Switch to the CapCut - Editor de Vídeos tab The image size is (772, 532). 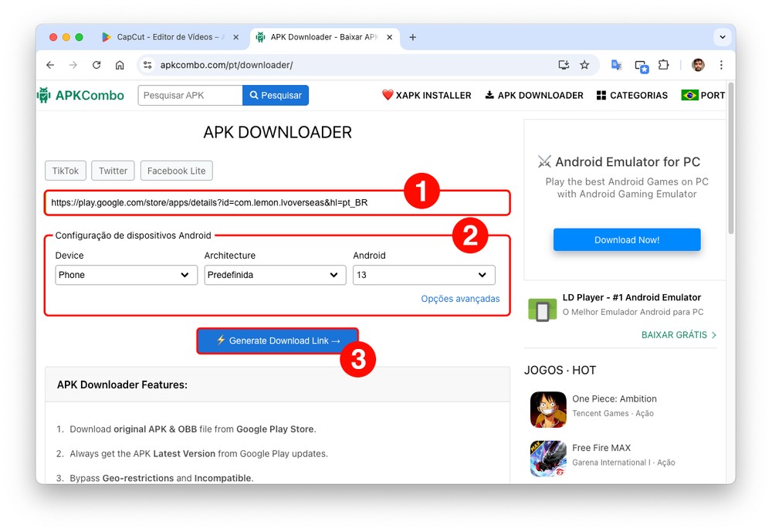point(169,37)
